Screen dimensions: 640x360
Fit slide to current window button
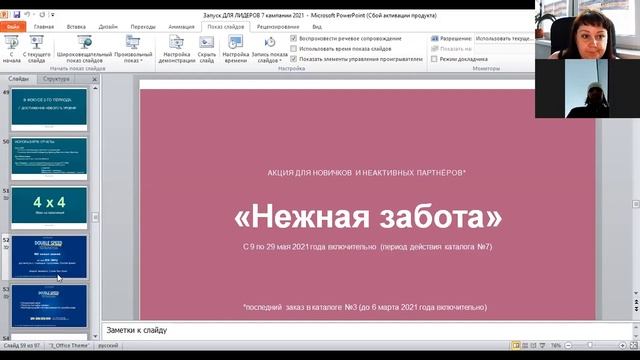point(634,346)
